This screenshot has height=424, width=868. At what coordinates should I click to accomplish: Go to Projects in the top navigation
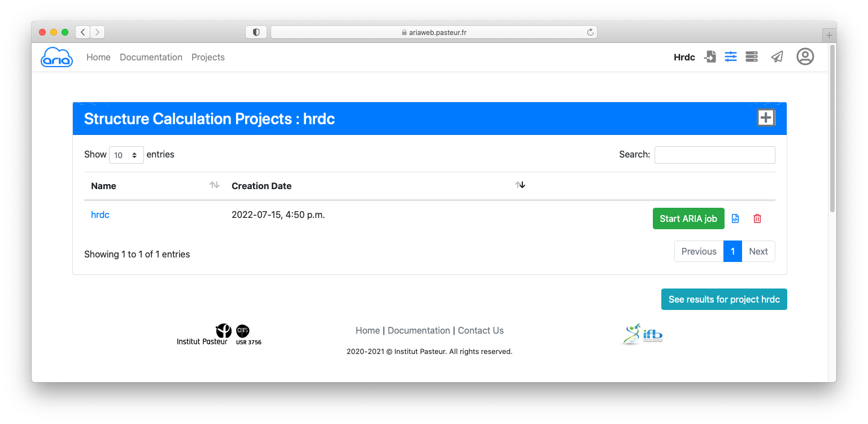pos(208,57)
